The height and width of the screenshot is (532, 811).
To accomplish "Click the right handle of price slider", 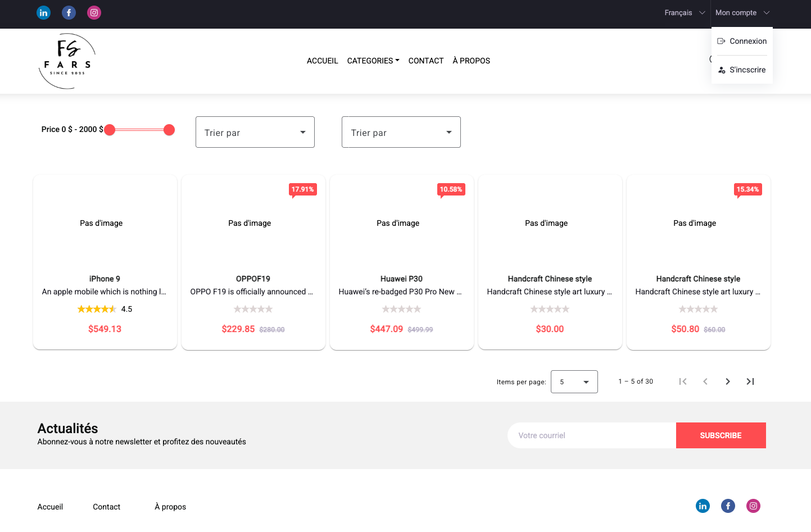I will pos(169,130).
